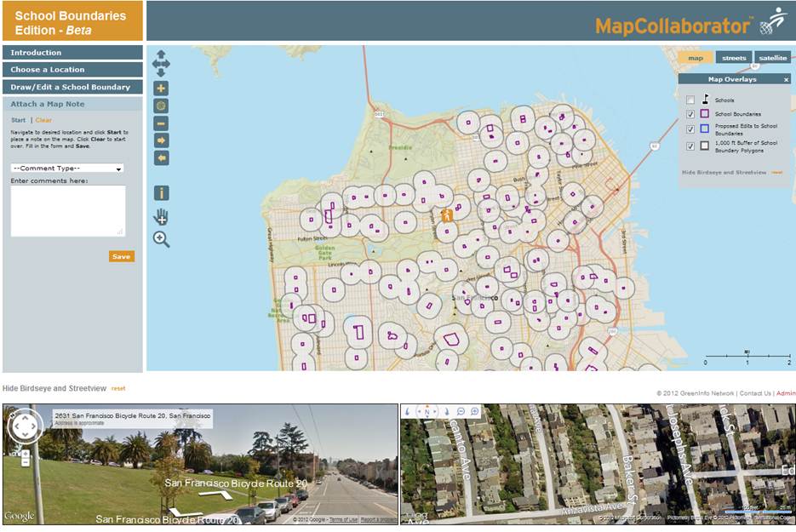Open the Contact Us link
This screenshot has height=532, width=796.
coord(755,393)
